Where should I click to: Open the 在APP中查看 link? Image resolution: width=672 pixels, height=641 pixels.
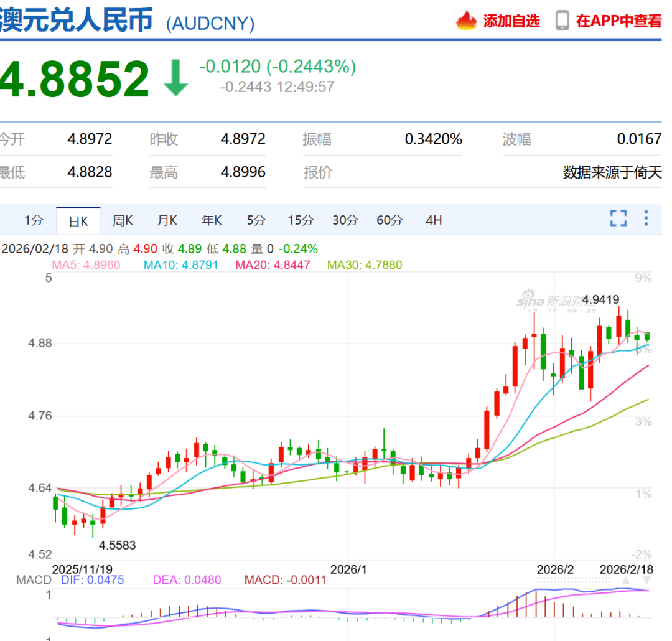click(x=618, y=21)
